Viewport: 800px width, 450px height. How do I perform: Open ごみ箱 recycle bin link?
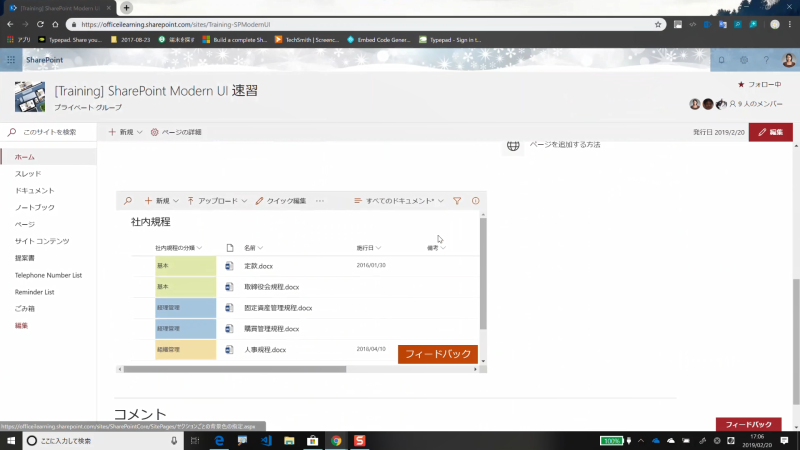24,309
